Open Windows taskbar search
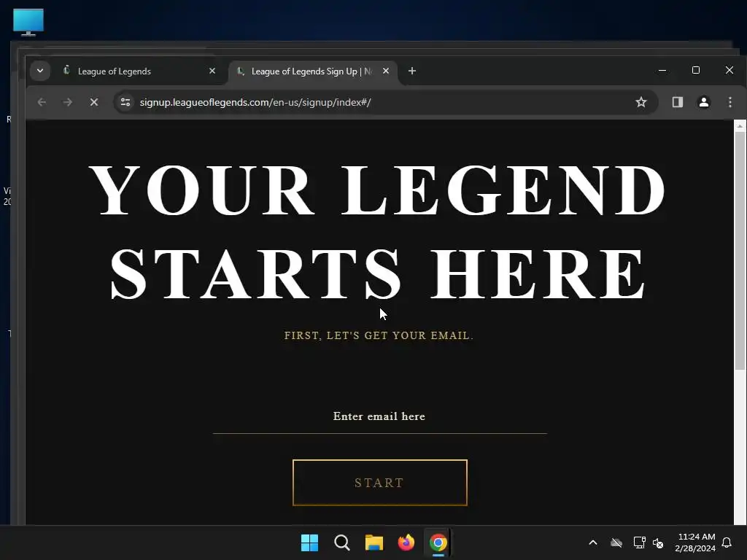The image size is (747, 560). point(342,542)
